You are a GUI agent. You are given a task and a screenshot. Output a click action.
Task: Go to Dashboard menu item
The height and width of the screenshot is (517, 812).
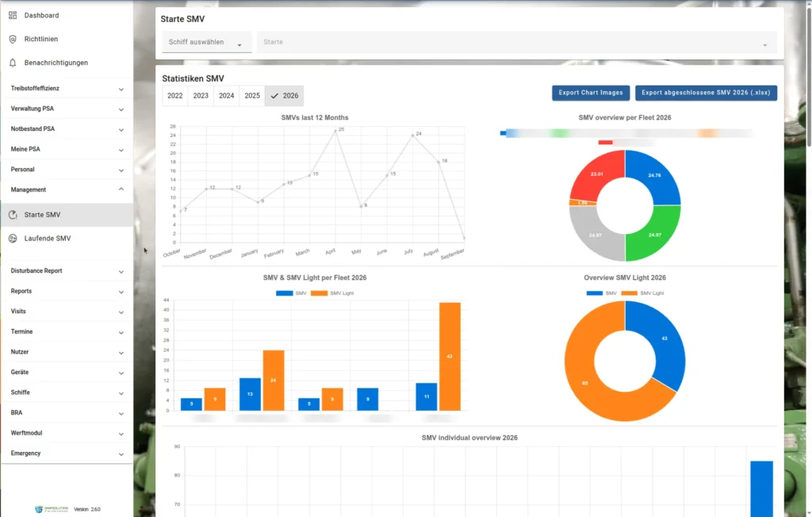click(x=67, y=16)
